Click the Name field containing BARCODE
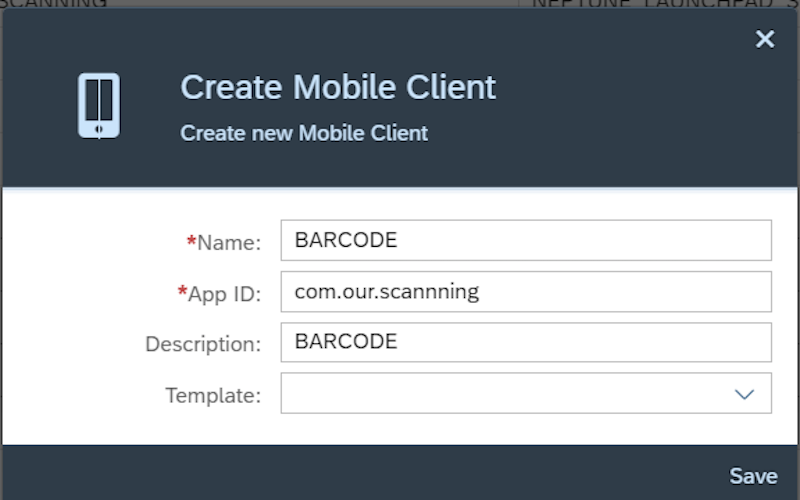 (526, 240)
